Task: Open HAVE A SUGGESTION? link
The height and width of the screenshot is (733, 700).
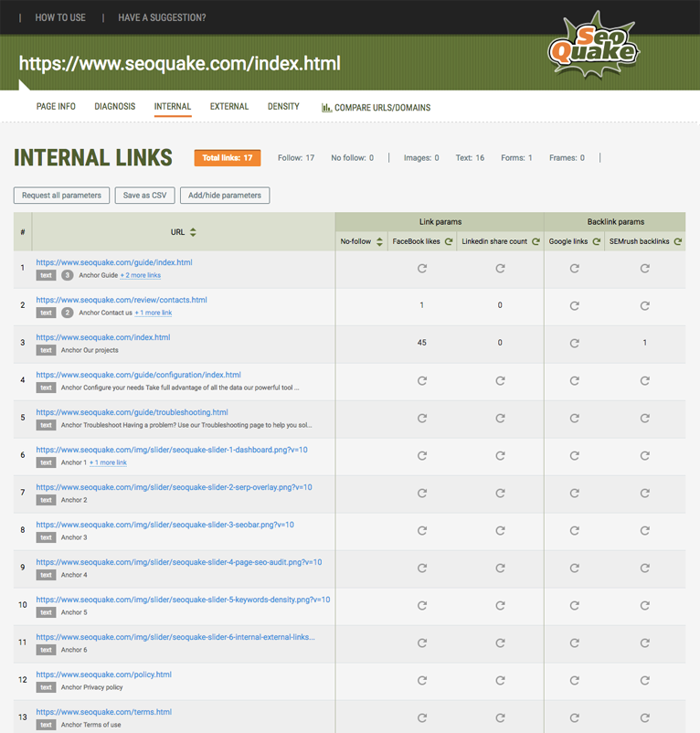Action: point(162,17)
